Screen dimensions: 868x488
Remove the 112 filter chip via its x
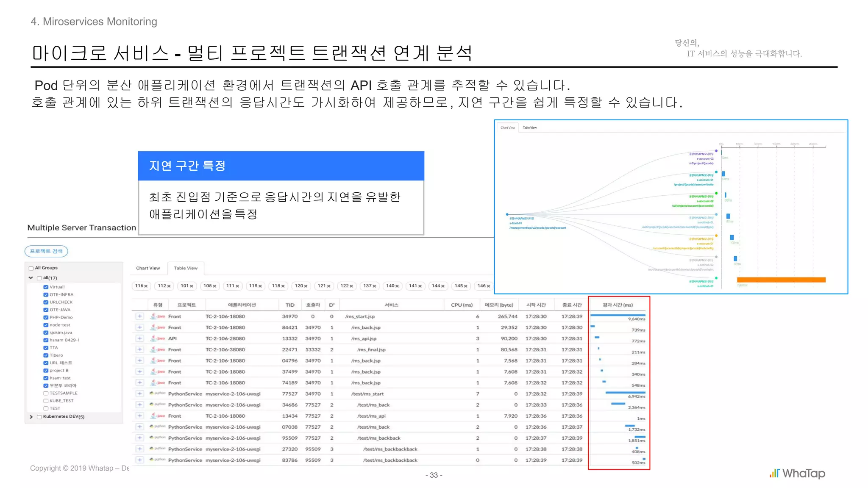169,286
